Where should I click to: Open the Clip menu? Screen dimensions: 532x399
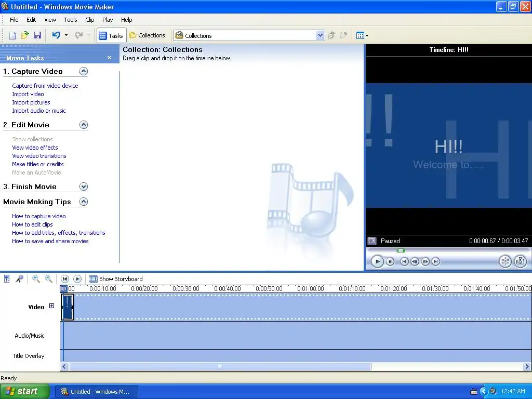tap(89, 20)
